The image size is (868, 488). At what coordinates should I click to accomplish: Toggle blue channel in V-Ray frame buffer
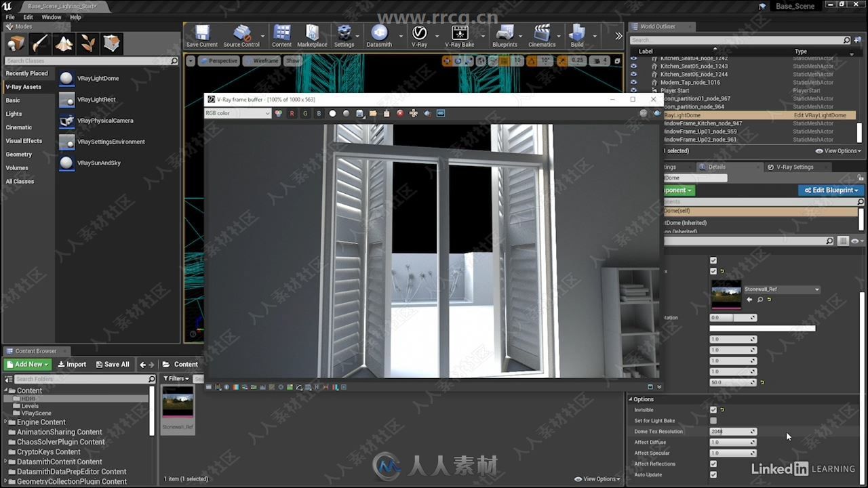pyautogui.click(x=319, y=113)
